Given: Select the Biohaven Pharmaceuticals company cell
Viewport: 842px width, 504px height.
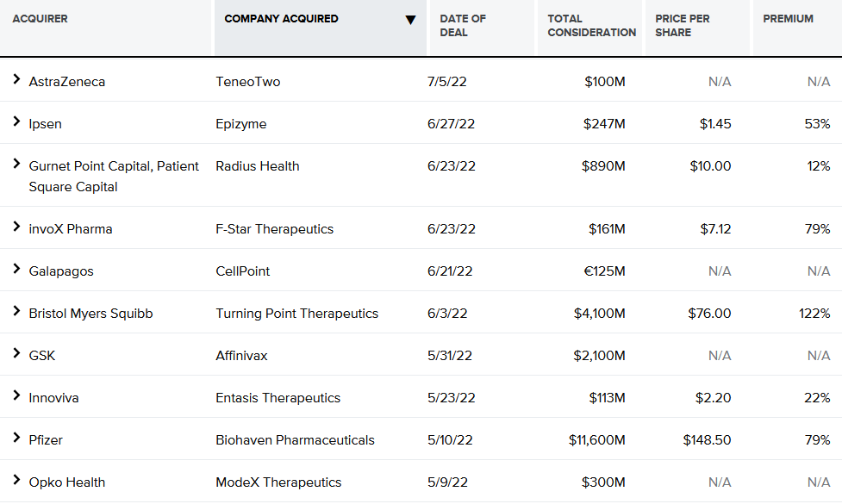Looking at the screenshot, I should pos(295,440).
